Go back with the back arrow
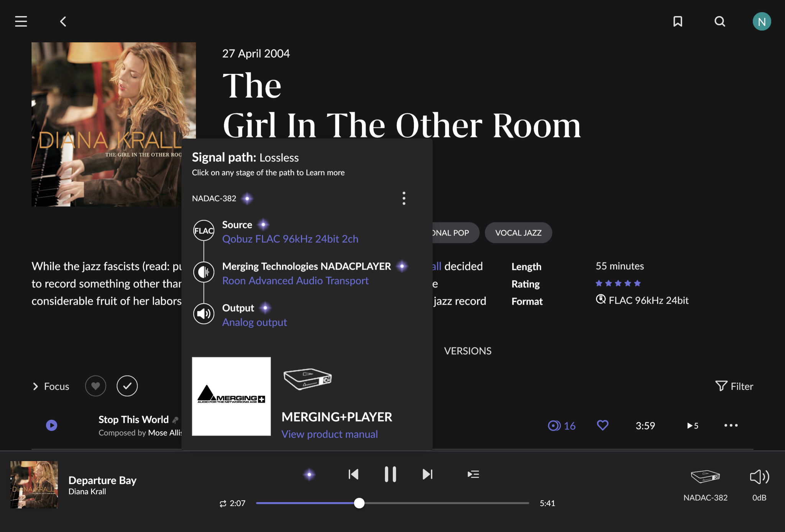The width and height of the screenshot is (785, 532). click(x=63, y=21)
